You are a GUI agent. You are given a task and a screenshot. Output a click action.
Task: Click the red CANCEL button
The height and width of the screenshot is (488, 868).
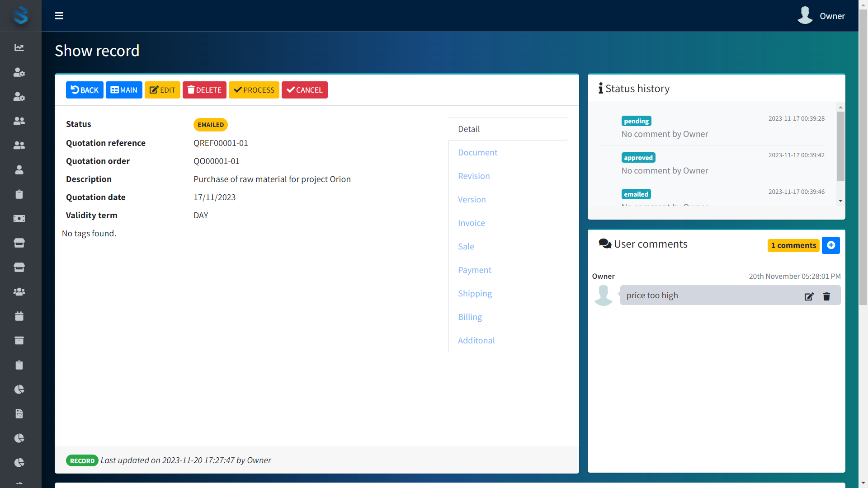pyautogui.click(x=304, y=90)
